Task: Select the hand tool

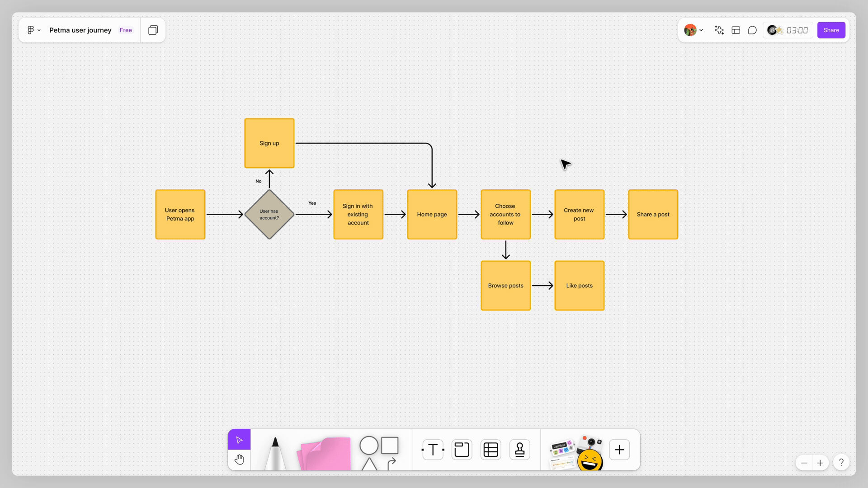Action: pos(239,460)
